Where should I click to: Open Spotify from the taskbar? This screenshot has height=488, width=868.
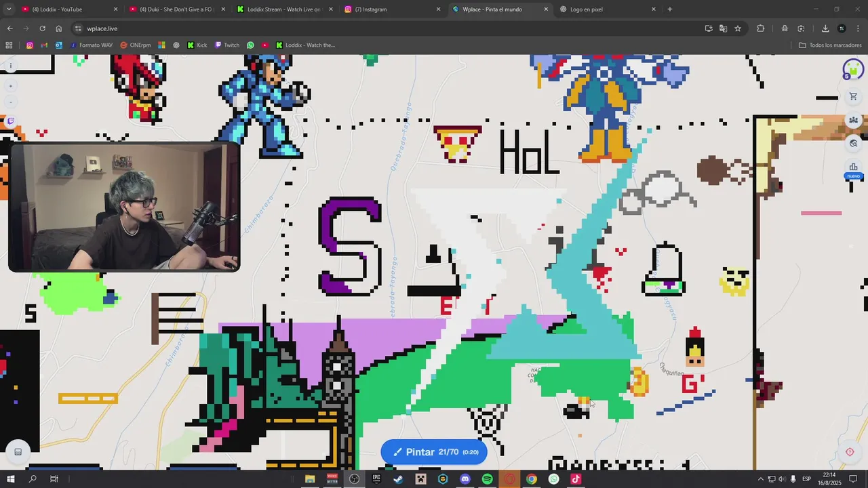[487, 479]
